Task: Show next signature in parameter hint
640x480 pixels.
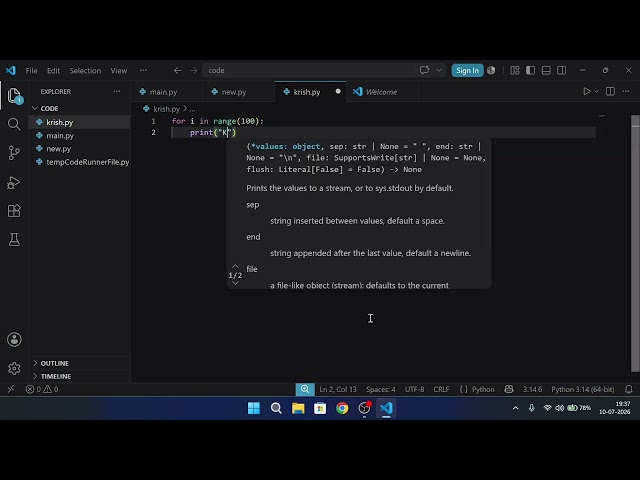Action: [x=235, y=283]
